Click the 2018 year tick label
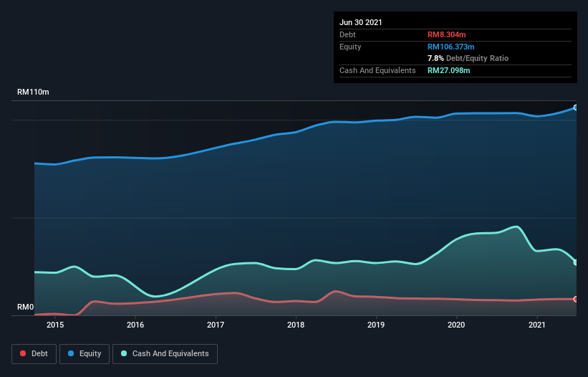 coord(296,325)
